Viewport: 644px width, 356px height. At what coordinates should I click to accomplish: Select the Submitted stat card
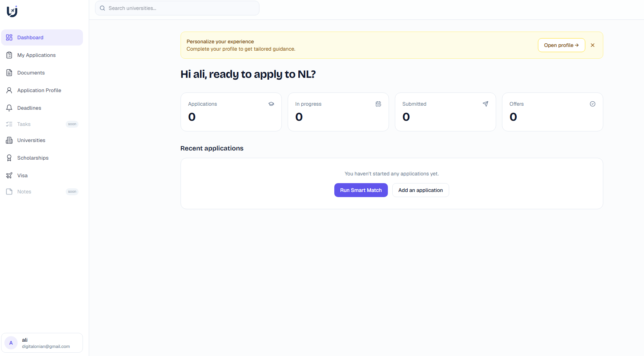point(445,112)
